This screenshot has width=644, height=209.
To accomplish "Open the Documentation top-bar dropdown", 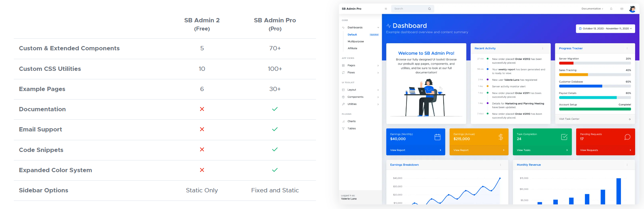I will pyautogui.click(x=592, y=9).
